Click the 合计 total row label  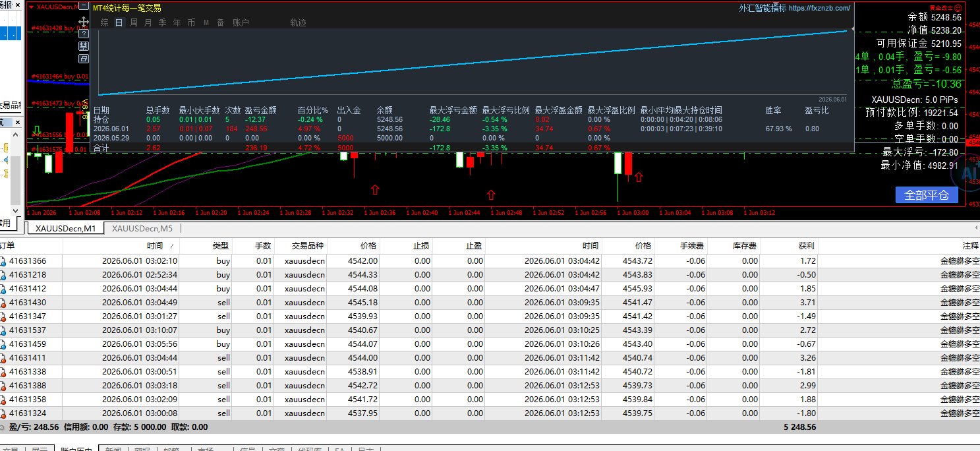click(x=101, y=148)
